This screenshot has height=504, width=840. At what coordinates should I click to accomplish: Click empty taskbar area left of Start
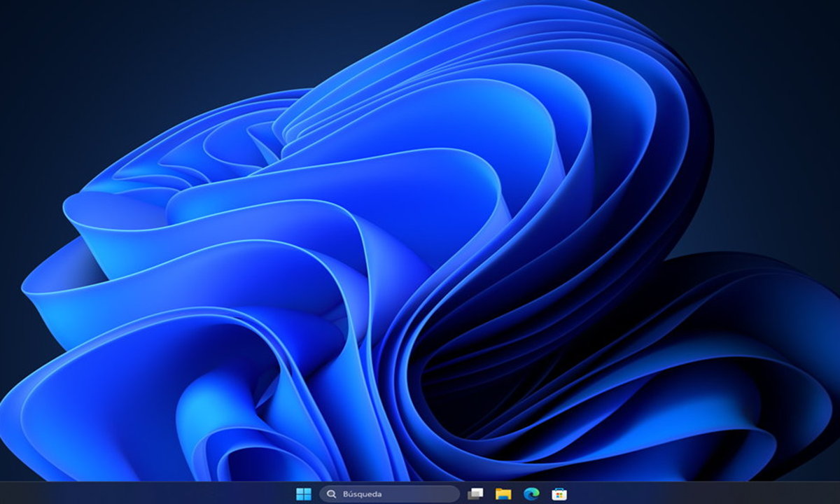pos(210,494)
